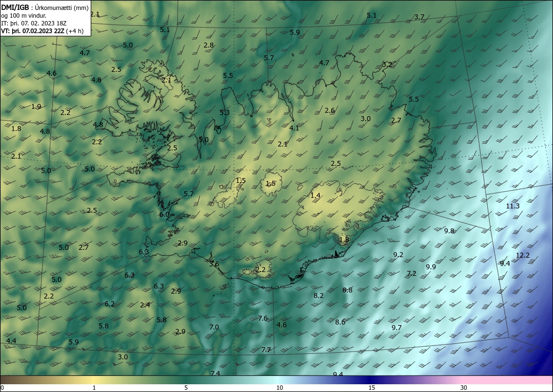Click the color scale tick label 15

[x=372, y=388]
